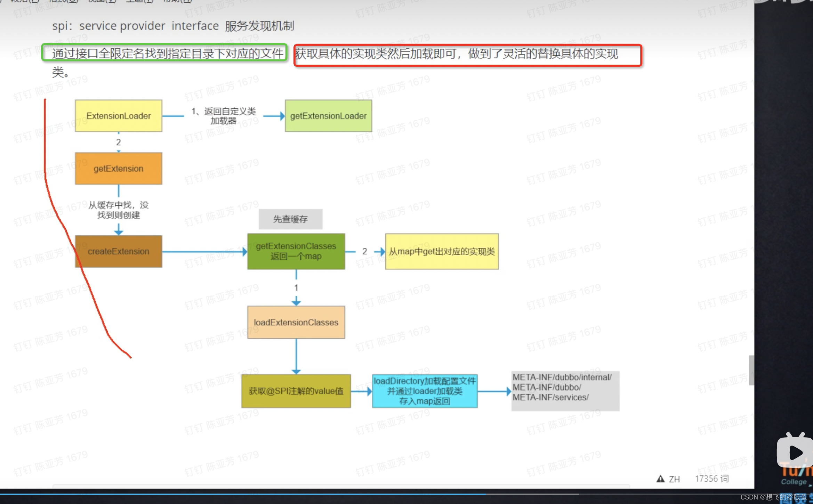The image size is (813, 504).
Task: Select the ExtensionLoader yellow node
Action: point(119,115)
